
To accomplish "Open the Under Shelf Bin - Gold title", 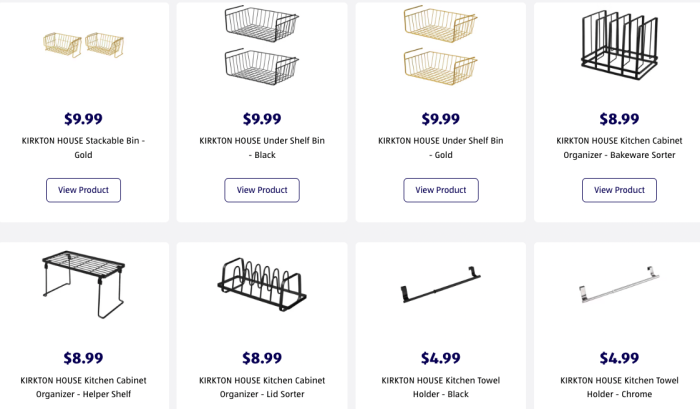I will click(440, 148).
